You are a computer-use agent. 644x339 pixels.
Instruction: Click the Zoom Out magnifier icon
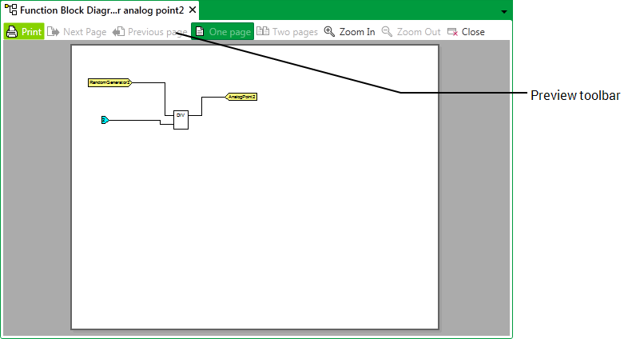tap(387, 32)
